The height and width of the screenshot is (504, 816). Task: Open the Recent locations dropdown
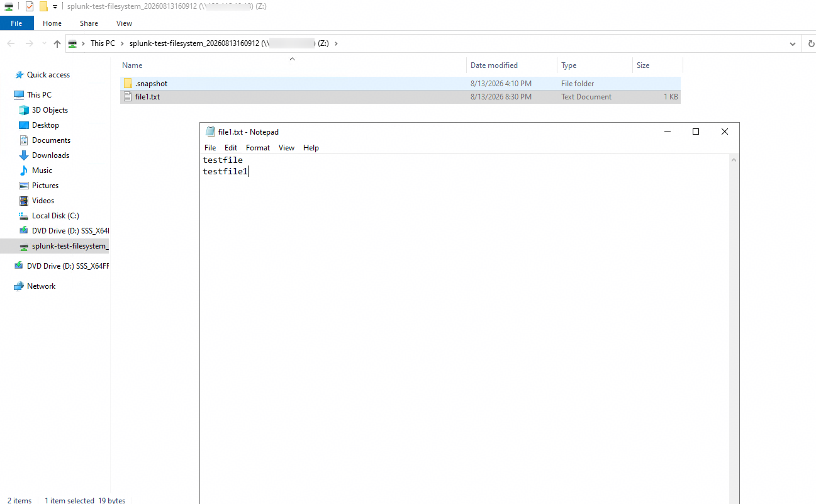point(43,44)
